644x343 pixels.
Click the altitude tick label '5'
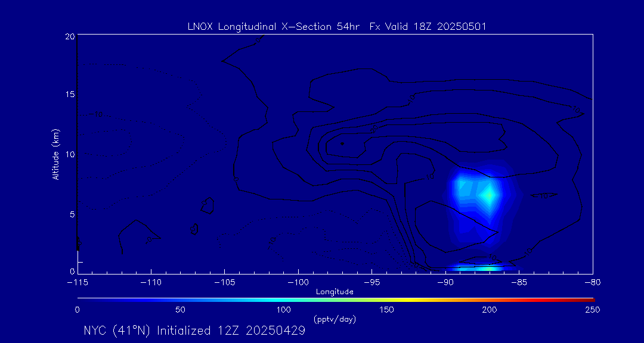(72, 214)
